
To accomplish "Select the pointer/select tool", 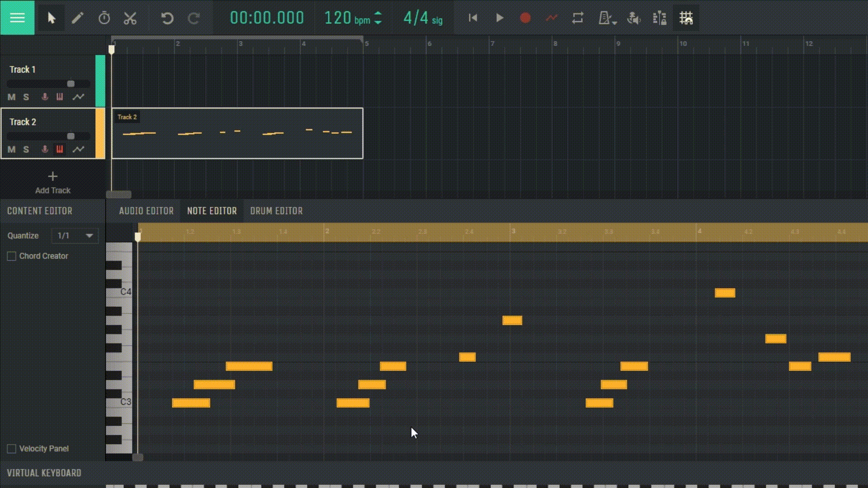I will point(51,18).
